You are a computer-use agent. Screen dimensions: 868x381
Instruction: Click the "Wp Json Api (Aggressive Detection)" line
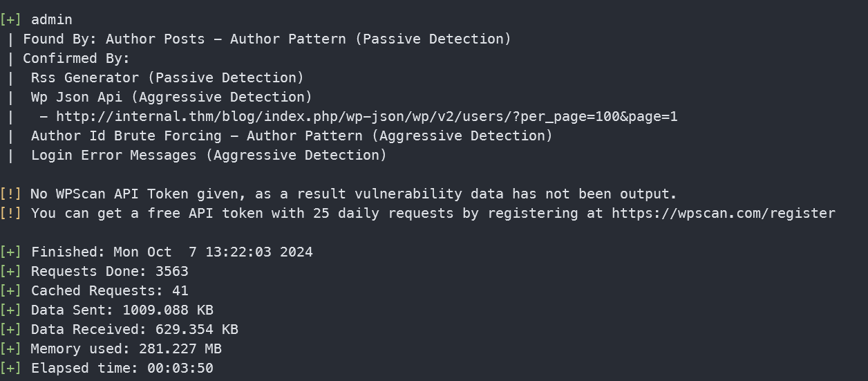[171, 97]
